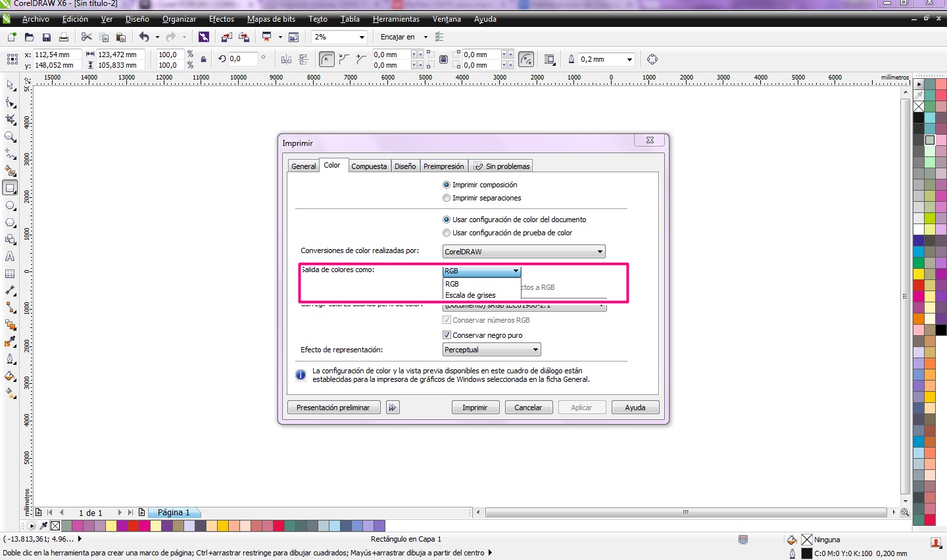This screenshot has width=947, height=560.
Task: Click the Presentación preliminar button
Action: pyautogui.click(x=333, y=408)
